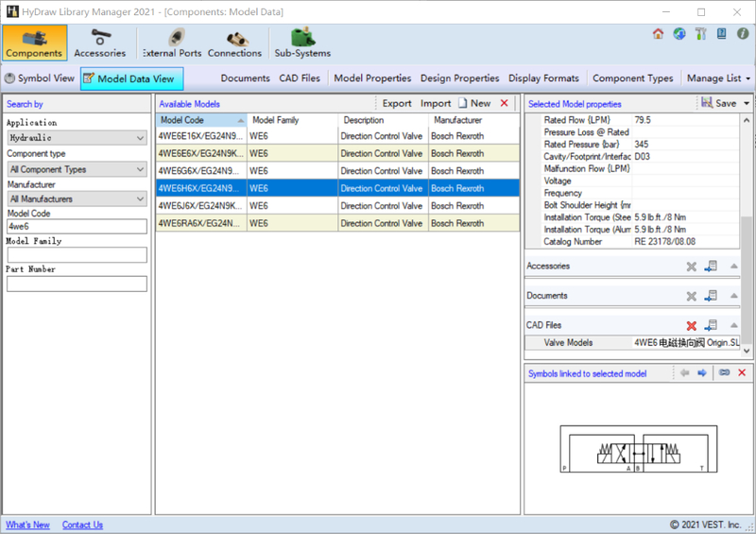The image size is (756, 534).
Task: Click the link symbol chain icon
Action: (x=724, y=372)
